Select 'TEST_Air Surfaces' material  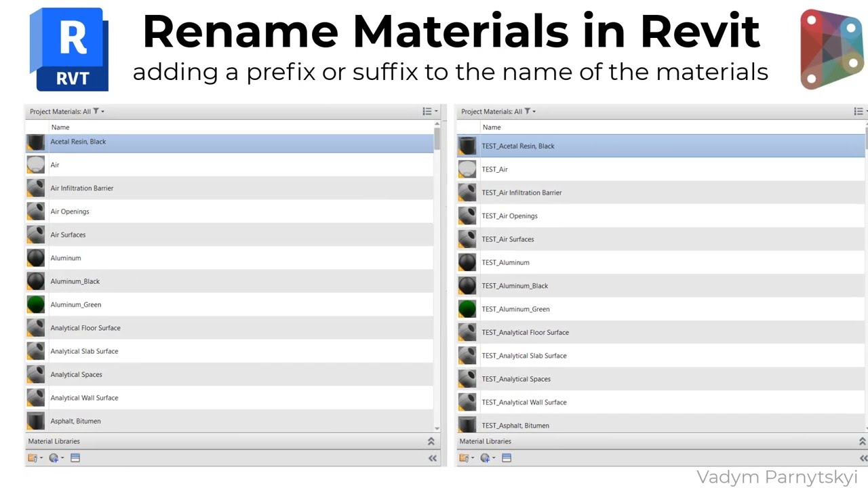pyautogui.click(x=661, y=239)
